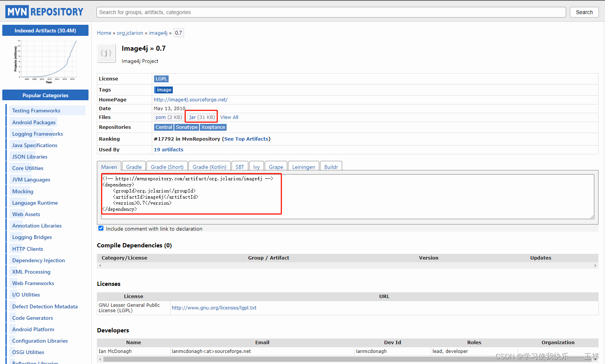Open Android Platform category
The height and width of the screenshot is (364, 605).
click(33, 329)
